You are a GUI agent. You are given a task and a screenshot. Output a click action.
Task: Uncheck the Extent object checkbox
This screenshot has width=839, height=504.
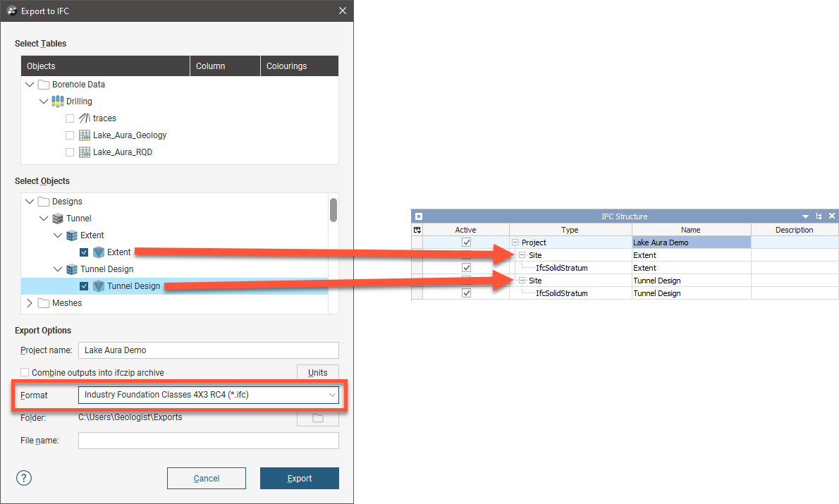point(83,252)
